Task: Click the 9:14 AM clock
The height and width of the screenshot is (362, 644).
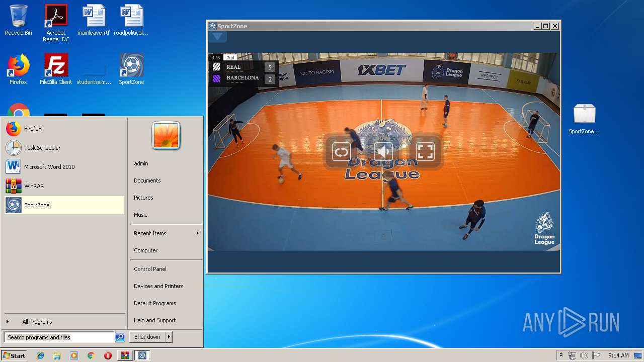Action: (618, 355)
